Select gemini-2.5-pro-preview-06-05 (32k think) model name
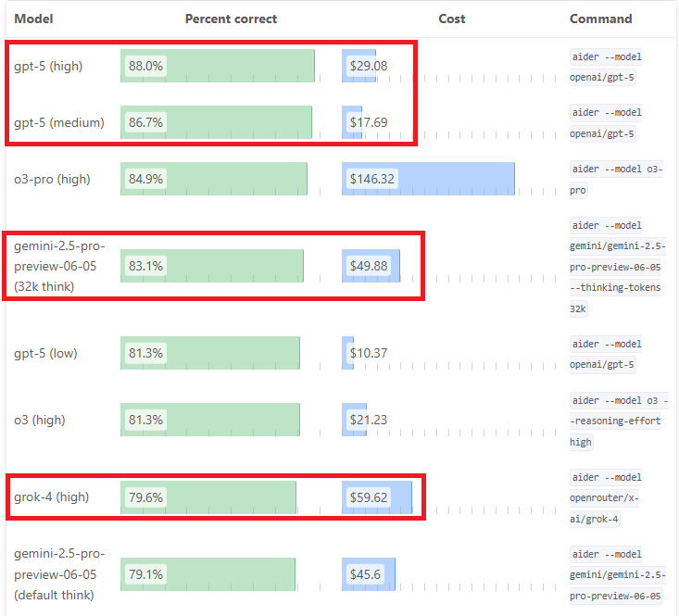Viewport: 679px width, 616px height. 59,266
